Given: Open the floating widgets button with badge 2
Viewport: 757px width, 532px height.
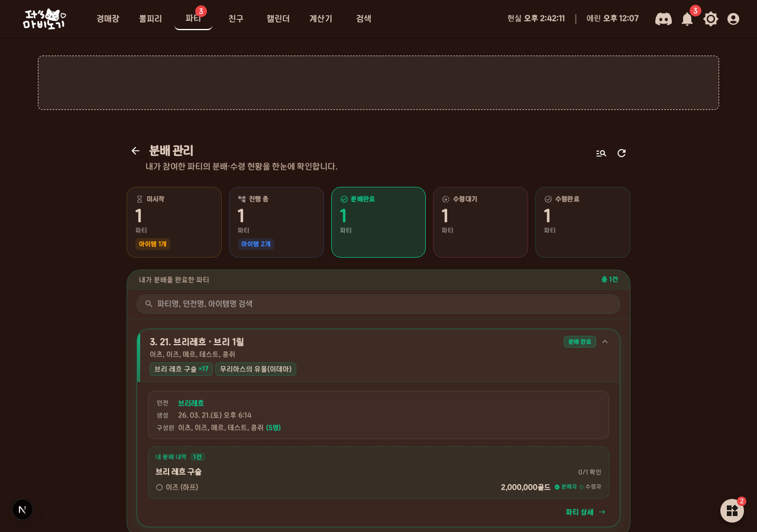Looking at the screenshot, I should click(732, 511).
